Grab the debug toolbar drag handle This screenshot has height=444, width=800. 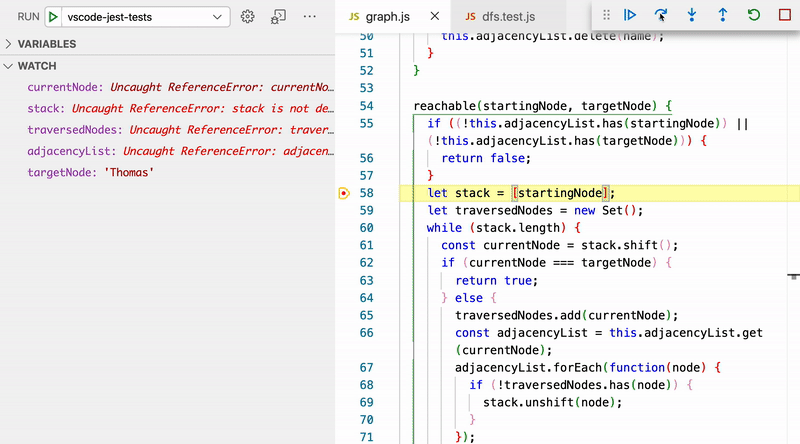coord(606,15)
